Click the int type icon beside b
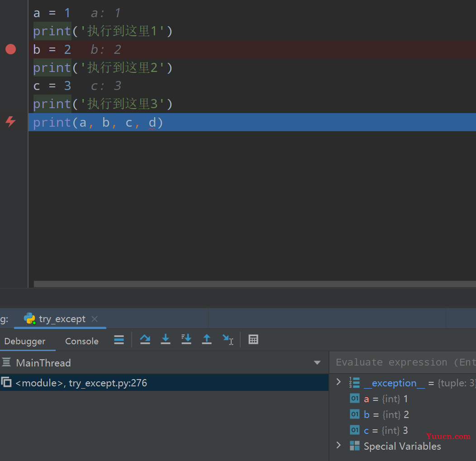 click(355, 414)
